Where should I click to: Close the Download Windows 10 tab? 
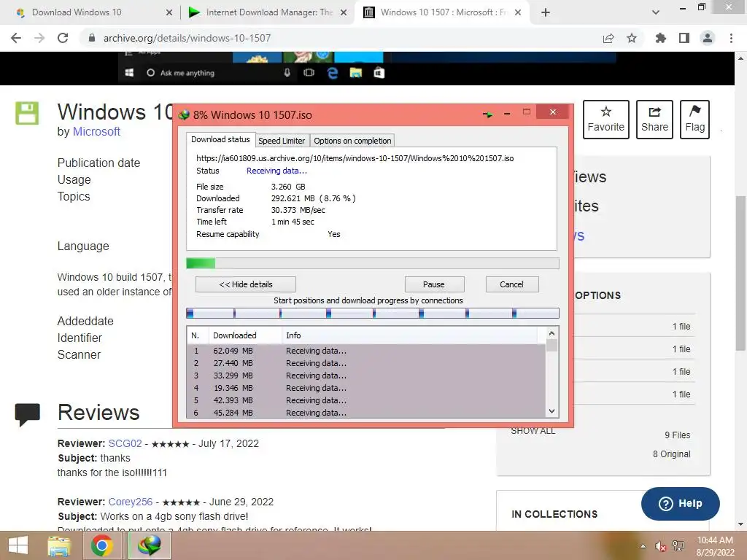[x=169, y=12]
